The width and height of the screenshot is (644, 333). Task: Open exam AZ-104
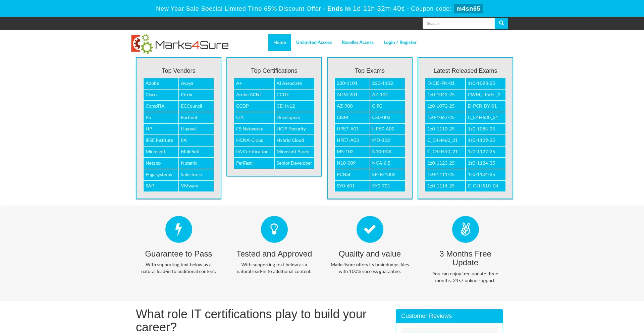tap(387, 95)
